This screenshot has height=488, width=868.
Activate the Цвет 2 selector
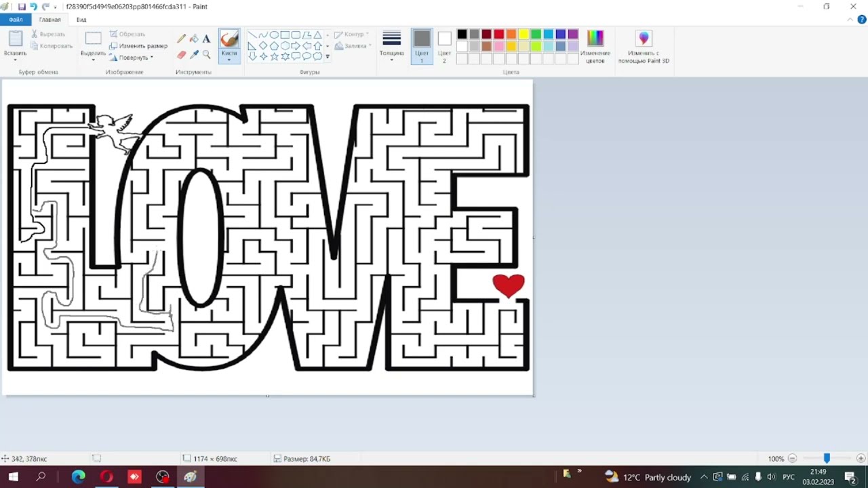tap(444, 46)
